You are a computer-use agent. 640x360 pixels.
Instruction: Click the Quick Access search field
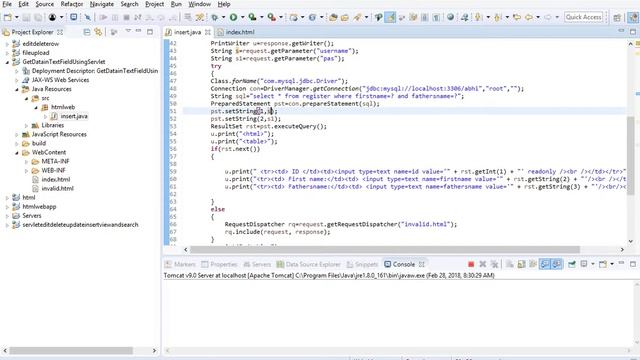pyautogui.click(x=583, y=17)
